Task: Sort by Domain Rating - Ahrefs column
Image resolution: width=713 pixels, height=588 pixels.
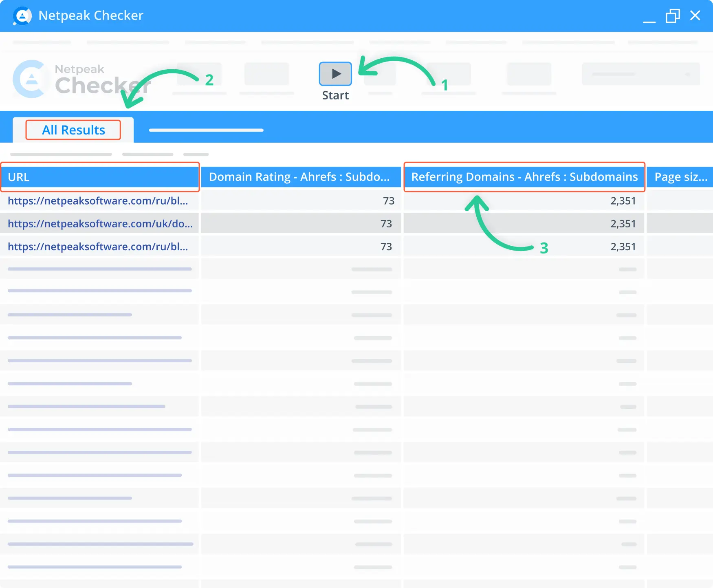Action: click(x=301, y=177)
